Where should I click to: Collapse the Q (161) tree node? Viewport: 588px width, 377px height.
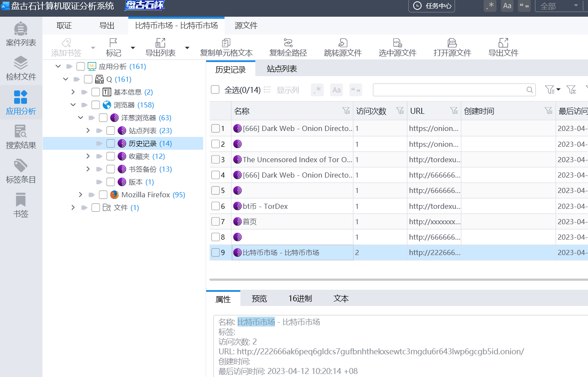coord(65,79)
